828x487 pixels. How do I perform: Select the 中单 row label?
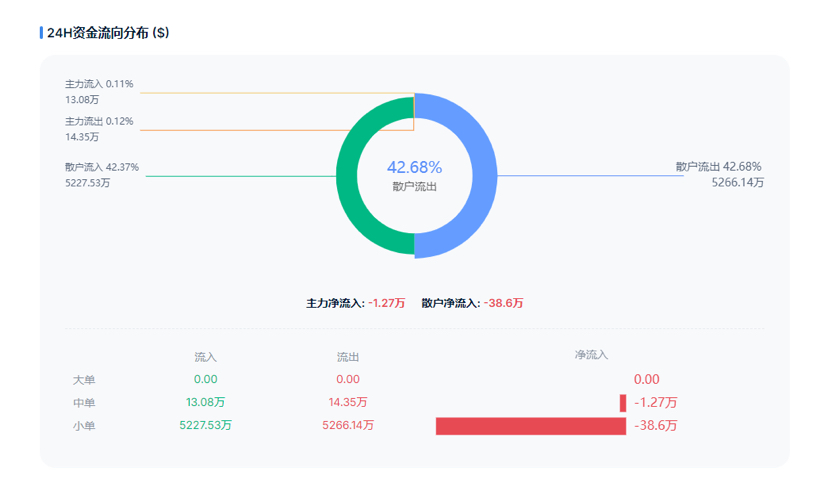pyautogui.click(x=84, y=403)
